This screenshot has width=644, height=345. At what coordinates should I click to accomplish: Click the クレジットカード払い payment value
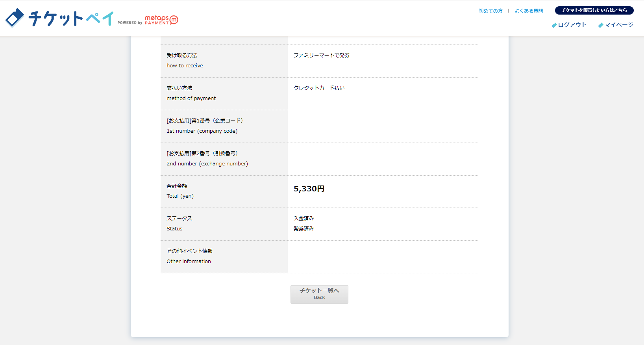pos(319,88)
